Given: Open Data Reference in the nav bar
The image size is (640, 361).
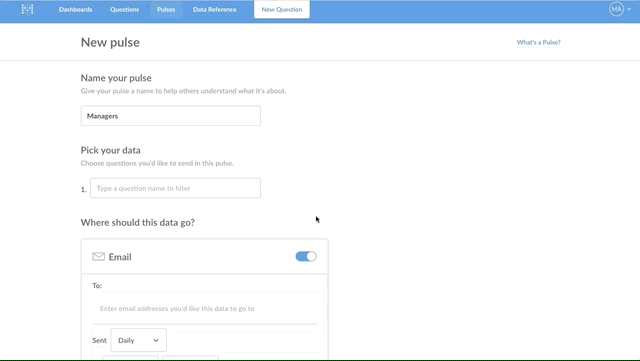Looking at the screenshot, I should [215, 9].
